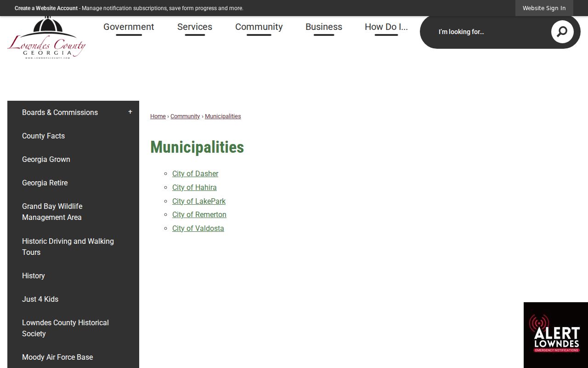The width and height of the screenshot is (588, 368).
Task: Click the search magnifier icon
Action: 562,32
